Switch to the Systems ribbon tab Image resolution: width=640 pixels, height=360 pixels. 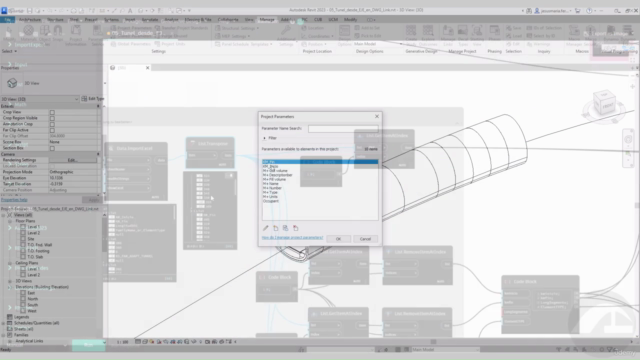[x=111, y=20]
